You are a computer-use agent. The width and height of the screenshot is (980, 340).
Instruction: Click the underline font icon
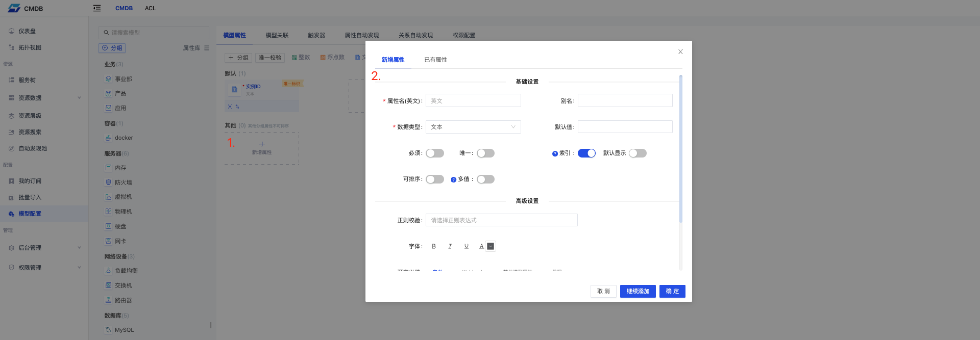click(466, 246)
